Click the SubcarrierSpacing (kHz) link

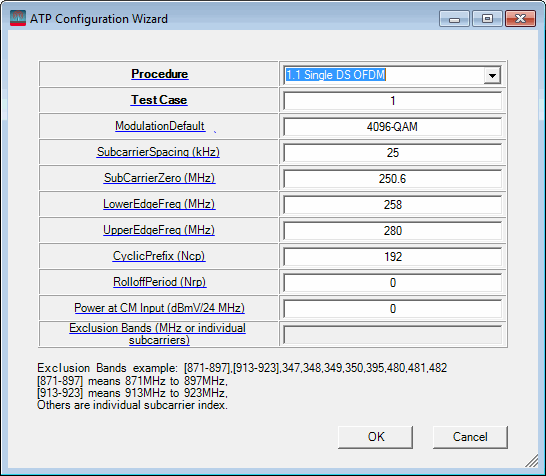(158, 152)
